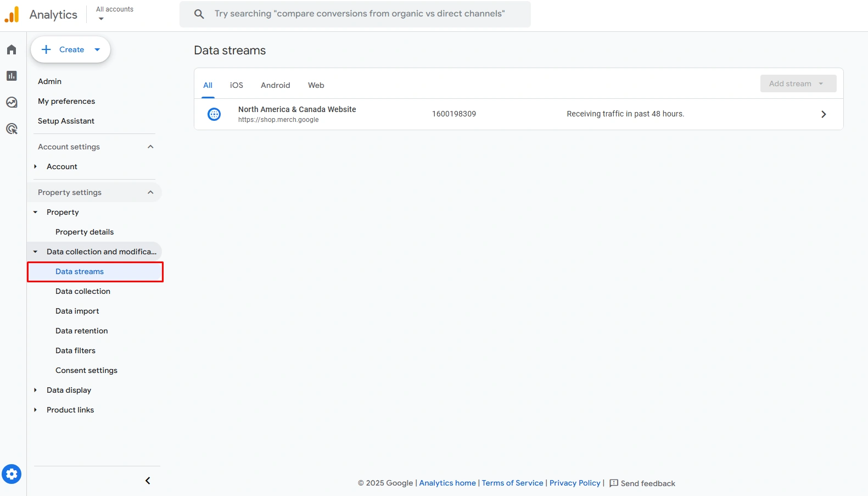Click Send feedback text
Screen dimensions: 868x496
pos(648,483)
